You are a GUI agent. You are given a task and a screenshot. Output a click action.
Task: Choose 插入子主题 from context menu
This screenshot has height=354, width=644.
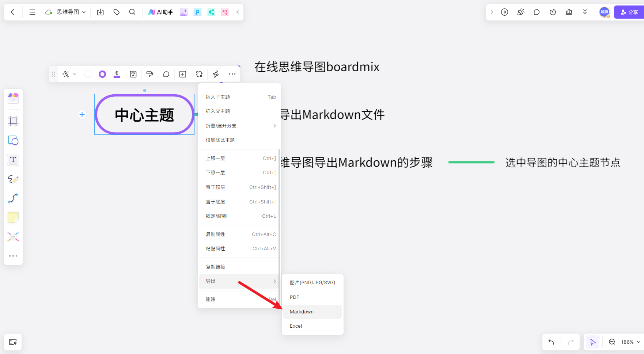point(239,97)
